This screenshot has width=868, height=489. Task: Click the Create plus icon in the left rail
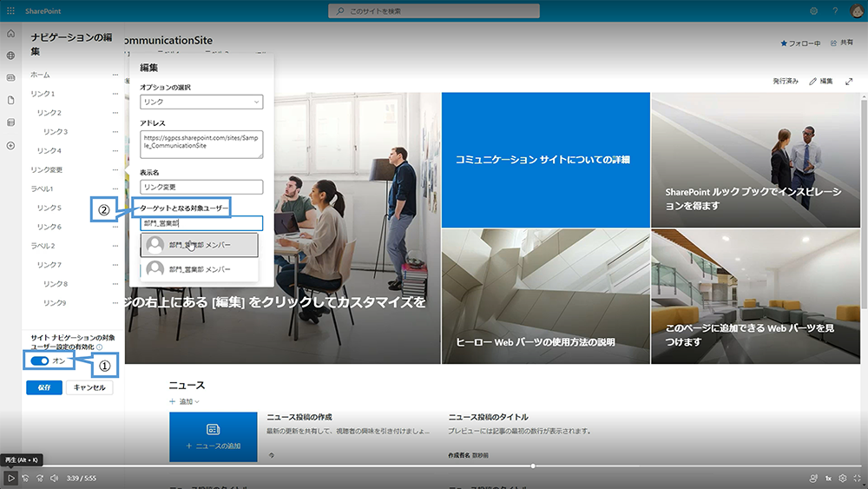click(x=10, y=146)
